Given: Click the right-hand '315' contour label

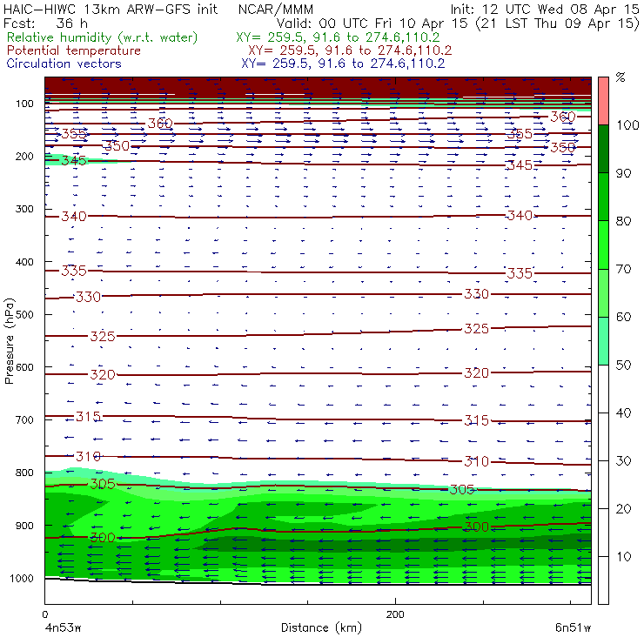Looking at the screenshot, I should coord(476,420).
